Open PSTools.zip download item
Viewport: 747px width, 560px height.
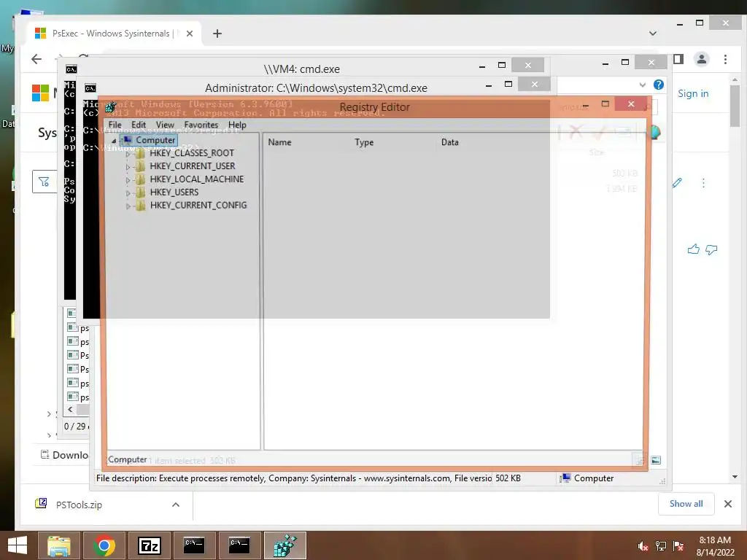coord(79,505)
